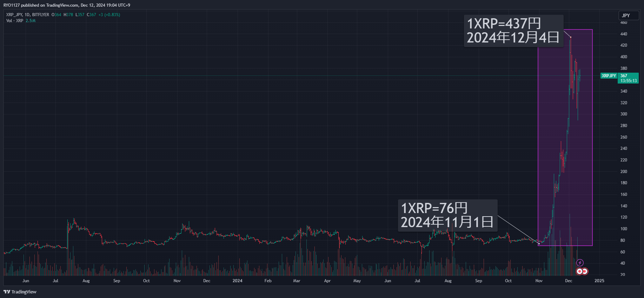The image size is (644, 298).
Task: Click the white anchor dot at November low
Action: (x=539, y=244)
